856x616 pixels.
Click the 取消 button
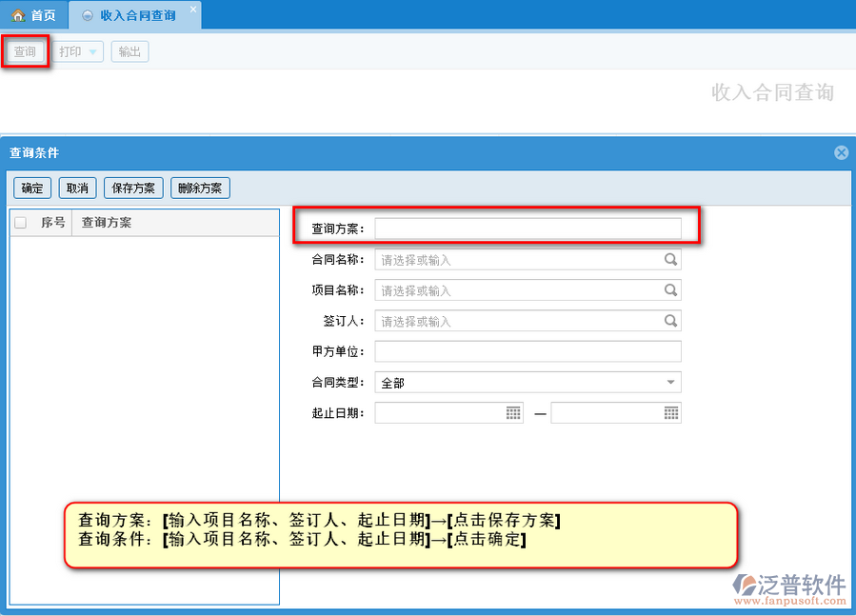(x=77, y=189)
